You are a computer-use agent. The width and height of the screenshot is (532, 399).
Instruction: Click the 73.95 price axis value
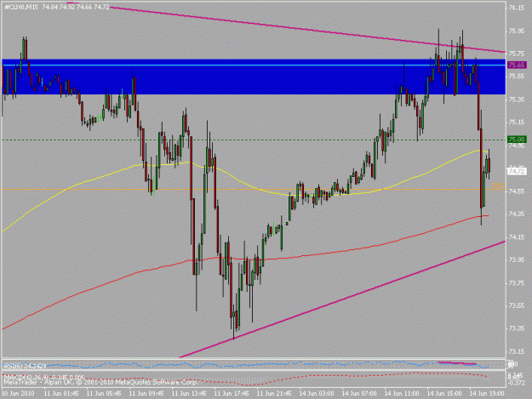[516, 259]
